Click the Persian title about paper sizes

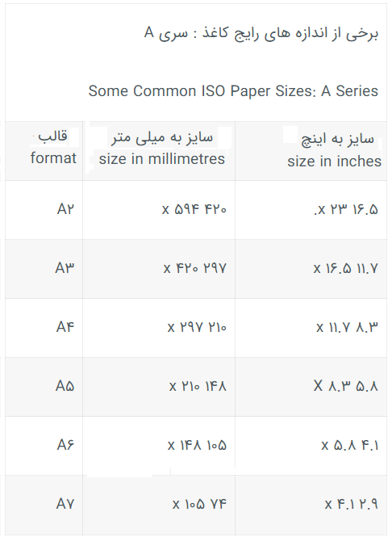tap(261, 34)
